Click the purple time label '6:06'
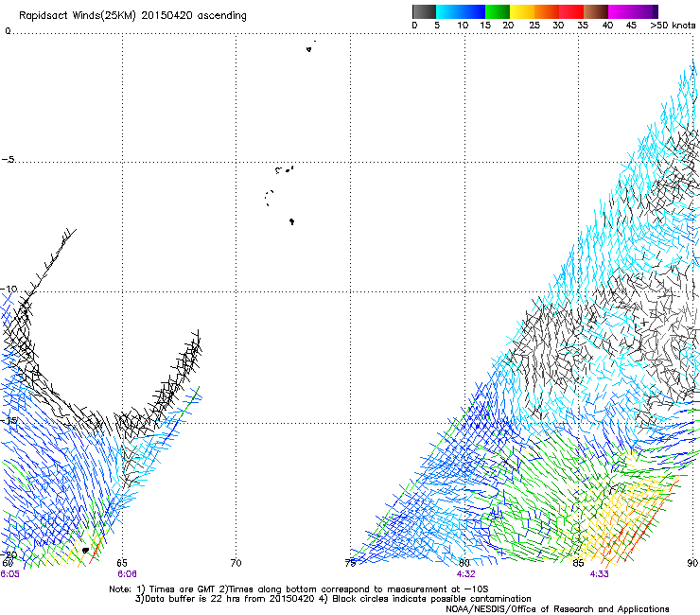The height and width of the screenshot is (615, 700). point(127,574)
